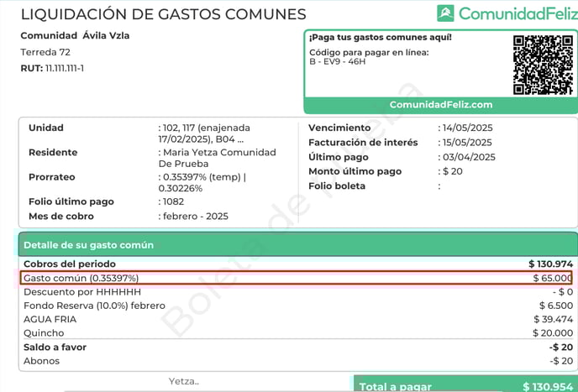Viewport: 578px width, 392px height.
Task: Click the Unidad value '102, 117 (enajenada'
Action: click(x=206, y=128)
